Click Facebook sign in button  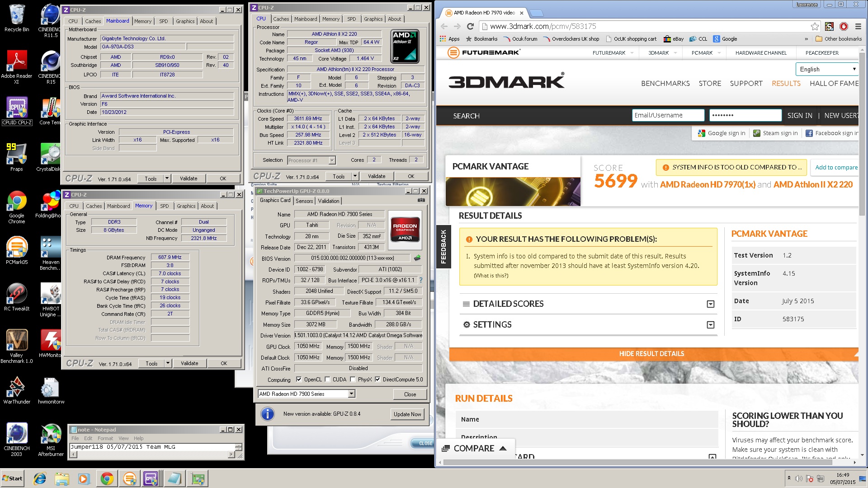(x=831, y=133)
